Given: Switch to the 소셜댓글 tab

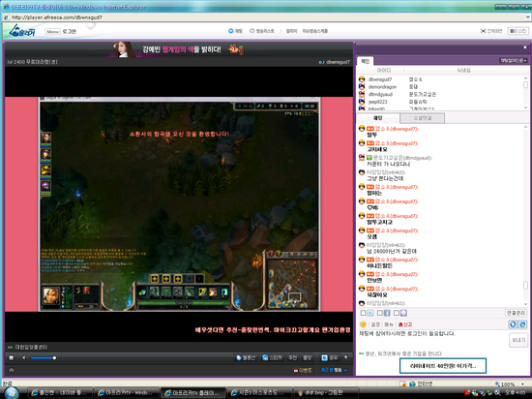Looking at the screenshot, I should click(x=422, y=118).
